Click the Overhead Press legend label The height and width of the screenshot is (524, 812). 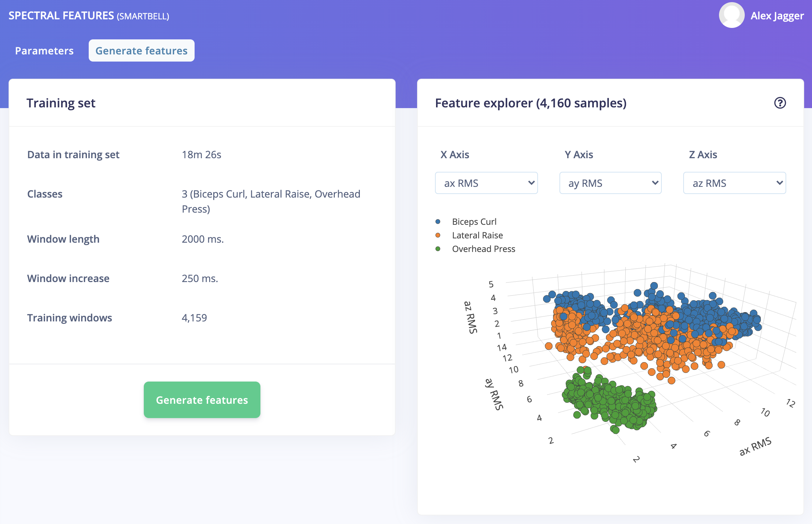coord(484,249)
